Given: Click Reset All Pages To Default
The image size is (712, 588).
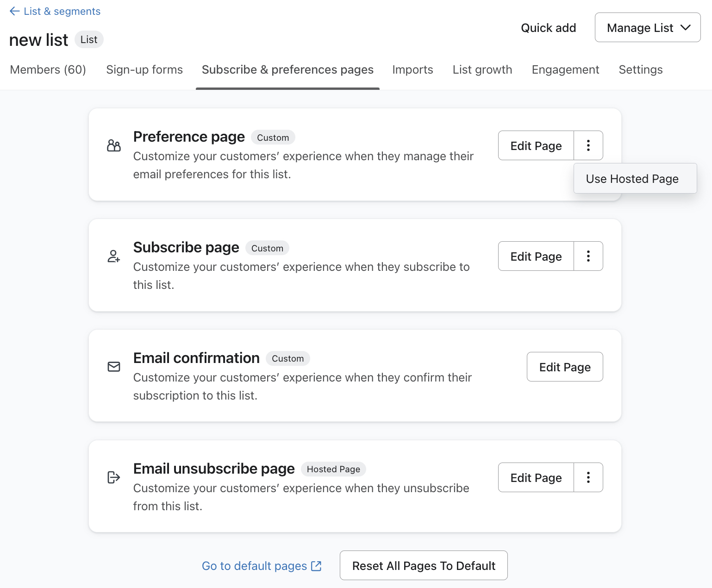Looking at the screenshot, I should 423,565.
